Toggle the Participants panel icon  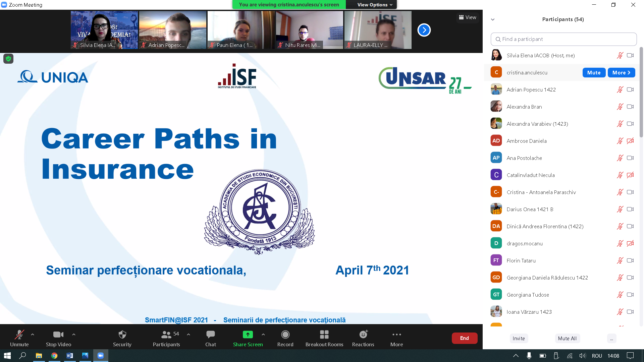[166, 334]
